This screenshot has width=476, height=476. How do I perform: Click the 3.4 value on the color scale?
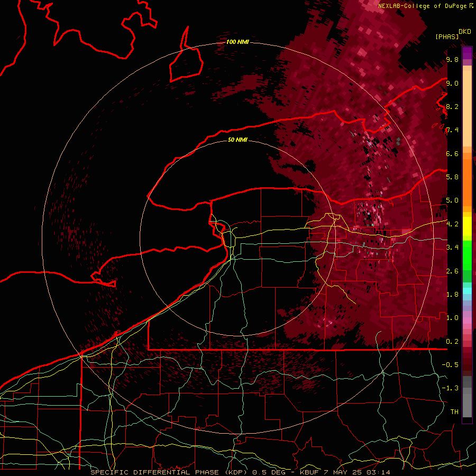click(452, 248)
